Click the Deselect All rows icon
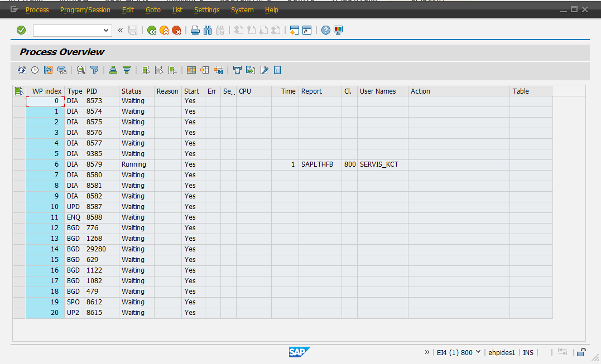 (159, 70)
